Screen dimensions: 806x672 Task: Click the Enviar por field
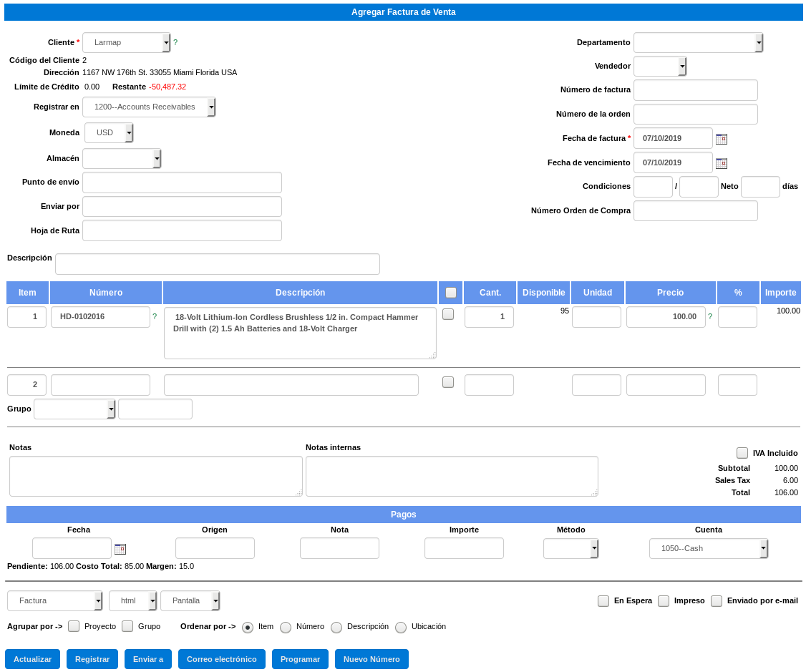(182, 207)
